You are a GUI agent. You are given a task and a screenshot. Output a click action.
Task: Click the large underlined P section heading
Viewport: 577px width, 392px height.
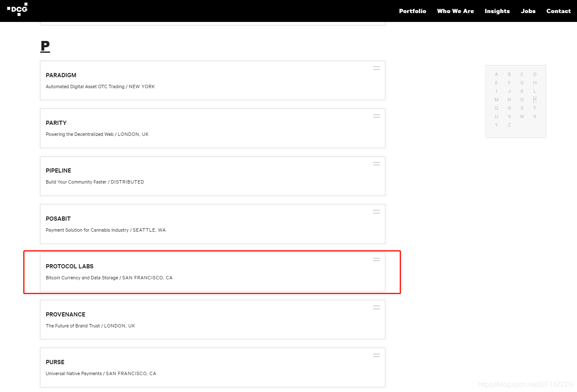pyautogui.click(x=45, y=46)
